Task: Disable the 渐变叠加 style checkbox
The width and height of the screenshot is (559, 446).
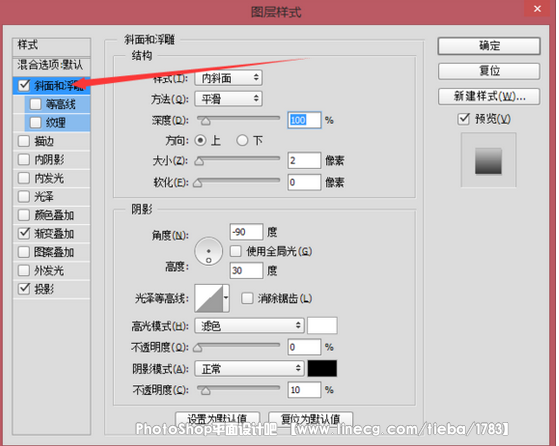Action: (x=24, y=234)
